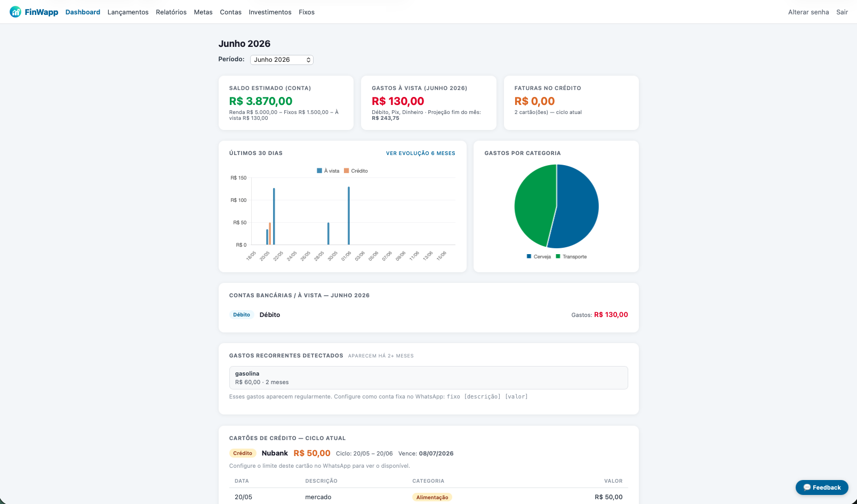The image size is (857, 504).
Task: Select the Fixos menu item
Action: [307, 12]
